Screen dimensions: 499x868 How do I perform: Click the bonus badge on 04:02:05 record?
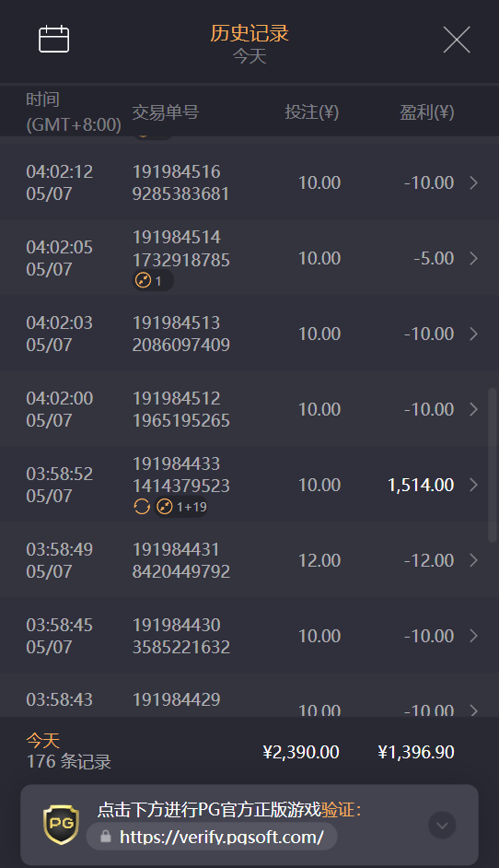coord(153,281)
